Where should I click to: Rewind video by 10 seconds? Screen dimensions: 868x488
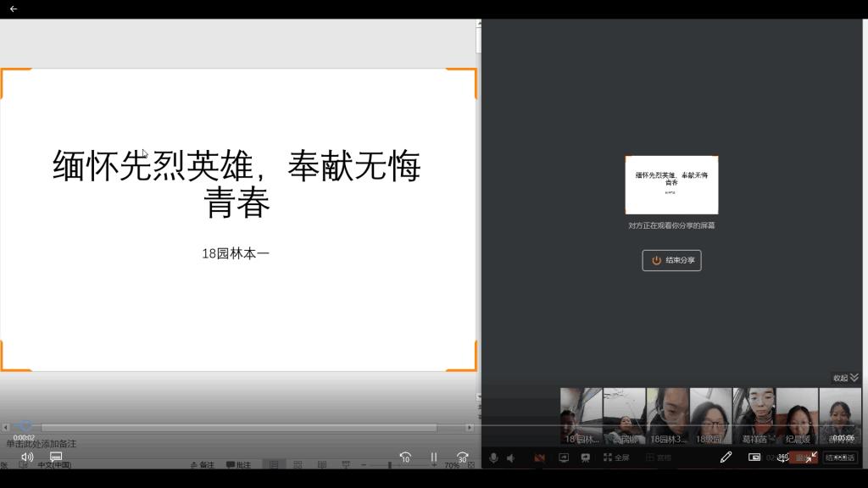(x=405, y=457)
